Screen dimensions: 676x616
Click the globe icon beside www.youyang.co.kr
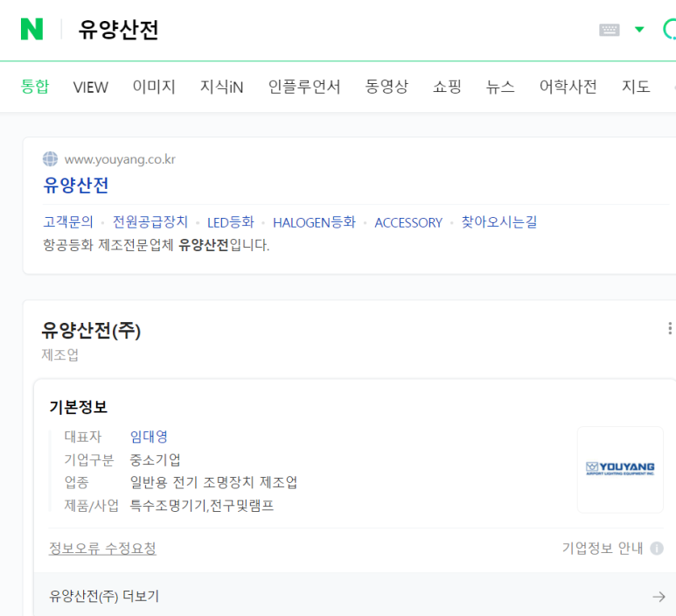[50, 158]
